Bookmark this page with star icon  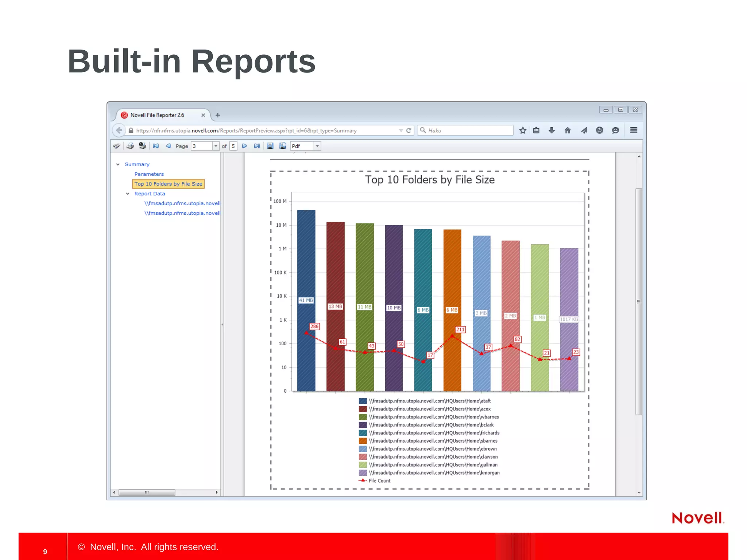[x=523, y=130]
